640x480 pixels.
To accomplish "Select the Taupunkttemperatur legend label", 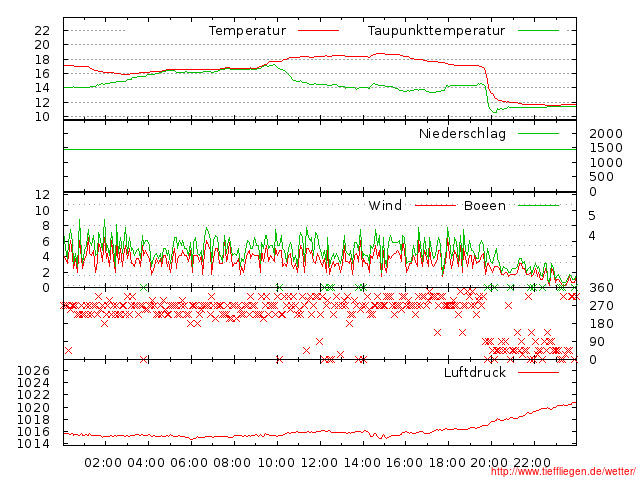I will (436, 31).
